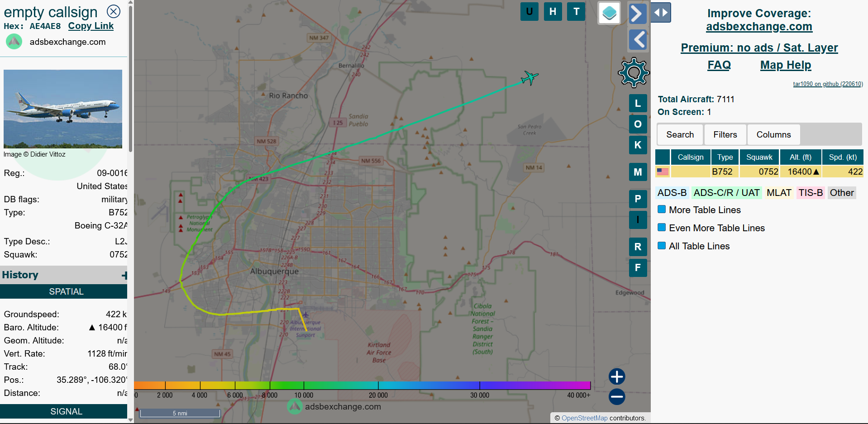The width and height of the screenshot is (868, 424).
Task: Click the right chevron arrow button
Action: point(638,13)
